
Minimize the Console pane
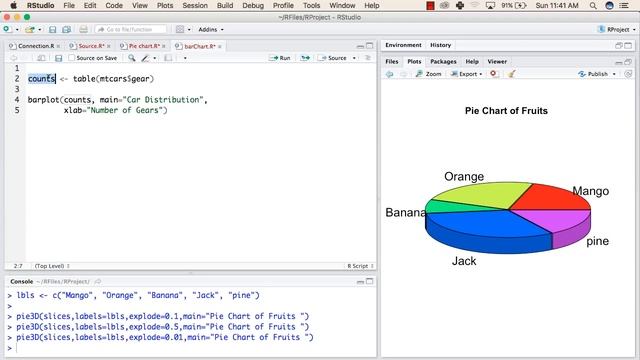coord(360,282)
